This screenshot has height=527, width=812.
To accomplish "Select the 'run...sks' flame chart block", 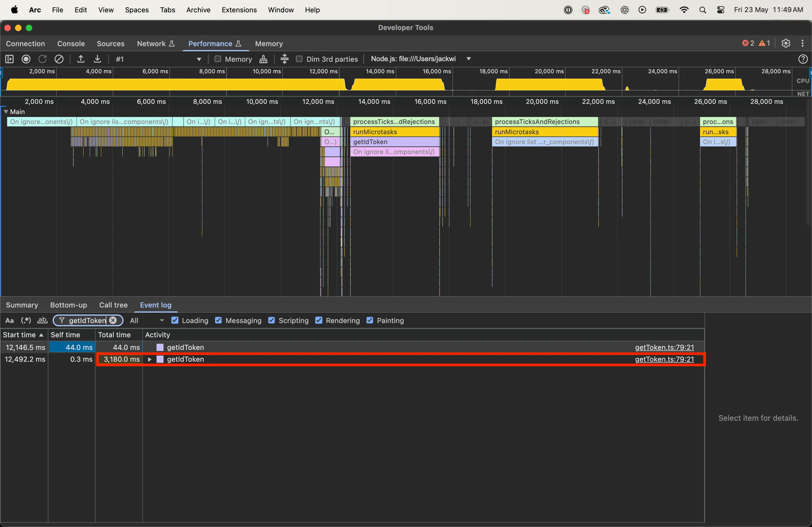I will (718, 132).
